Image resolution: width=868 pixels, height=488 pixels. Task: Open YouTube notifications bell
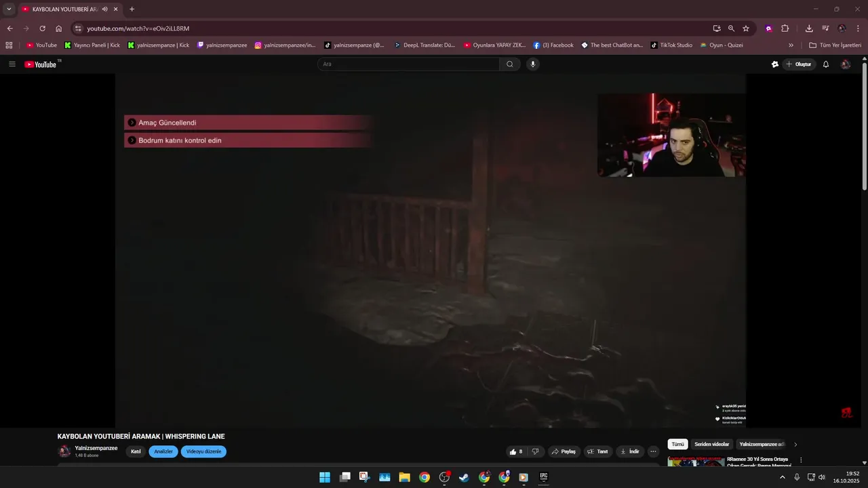(826, 64)
